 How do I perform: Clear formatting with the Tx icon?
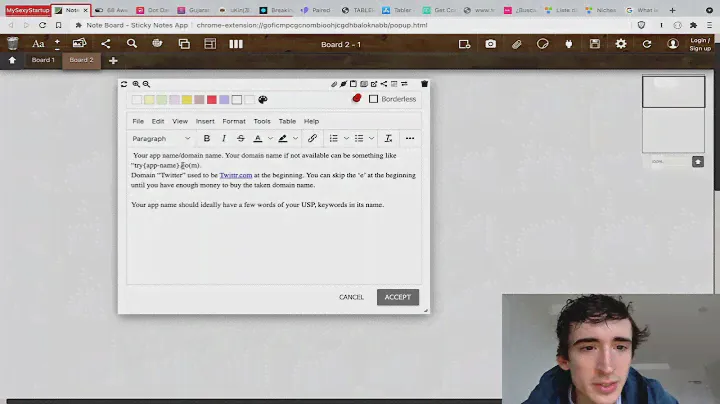(x=388, y=139)
